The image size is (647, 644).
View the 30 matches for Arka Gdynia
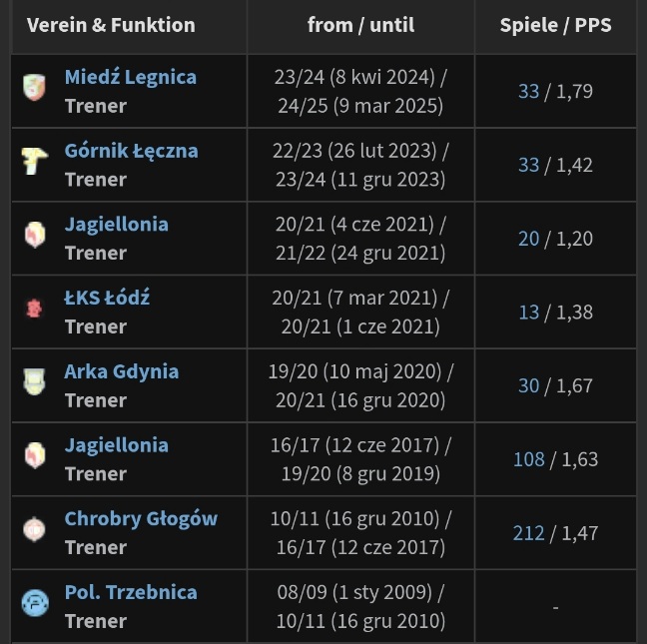click(x=528, y=385)
